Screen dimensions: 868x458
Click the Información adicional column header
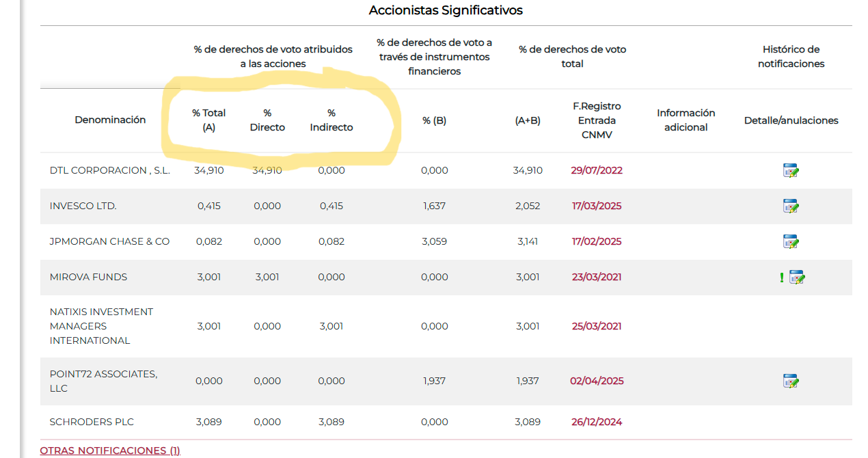pyautogui.click(x=686, y=120)
